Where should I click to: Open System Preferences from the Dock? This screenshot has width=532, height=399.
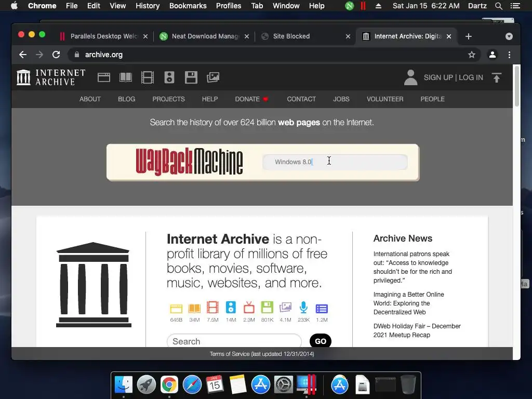pos(284,384)
